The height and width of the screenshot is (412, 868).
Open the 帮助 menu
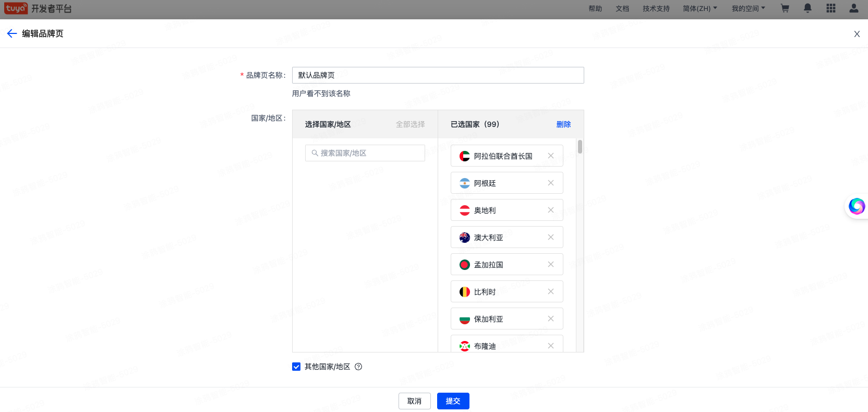point(595,8)
